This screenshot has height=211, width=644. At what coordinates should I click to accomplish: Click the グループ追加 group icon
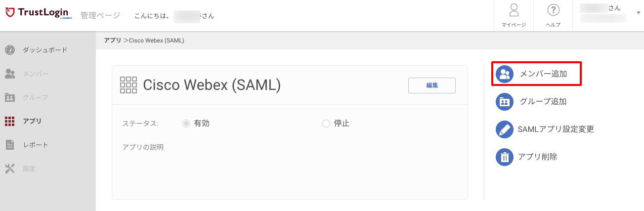coord(505,102)
